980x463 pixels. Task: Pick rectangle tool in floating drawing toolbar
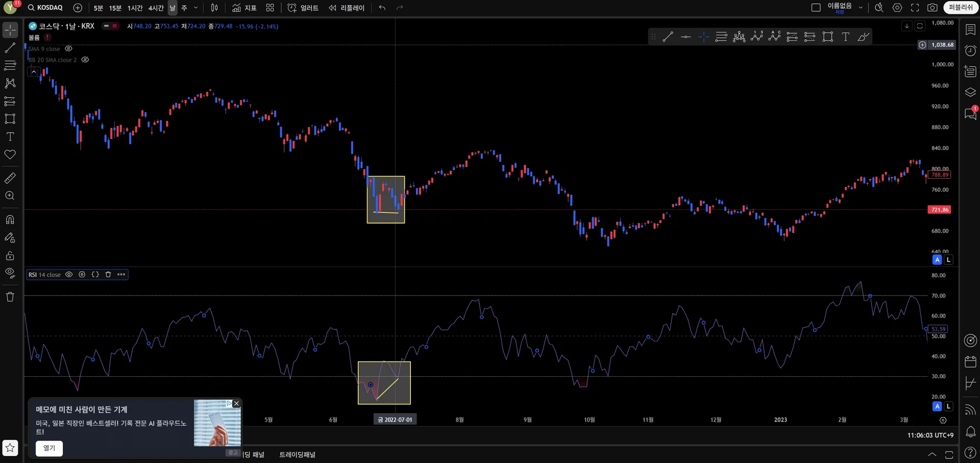click(x=828, y=37)
